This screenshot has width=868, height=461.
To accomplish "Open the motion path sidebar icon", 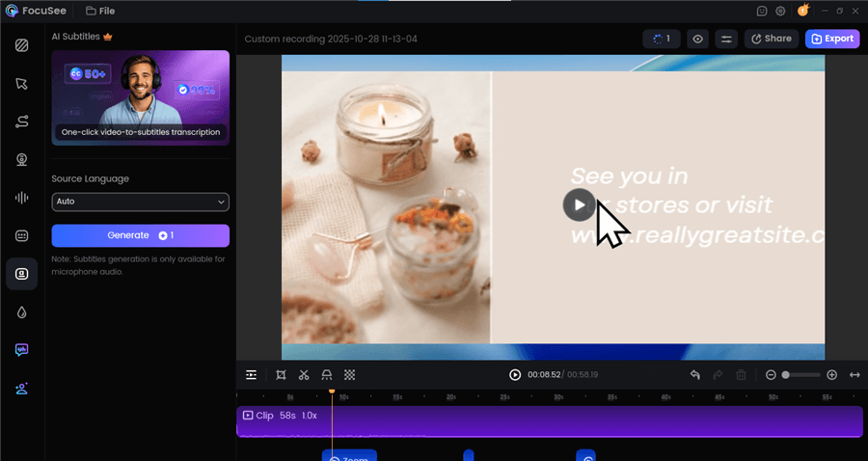I will (21, 122).
